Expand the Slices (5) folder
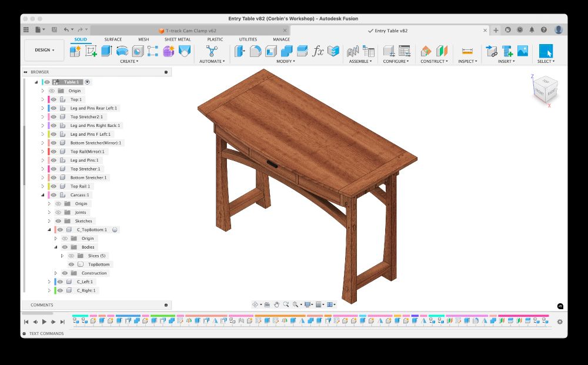The height and width of the screenshot is (365, 588). (62, 256)
